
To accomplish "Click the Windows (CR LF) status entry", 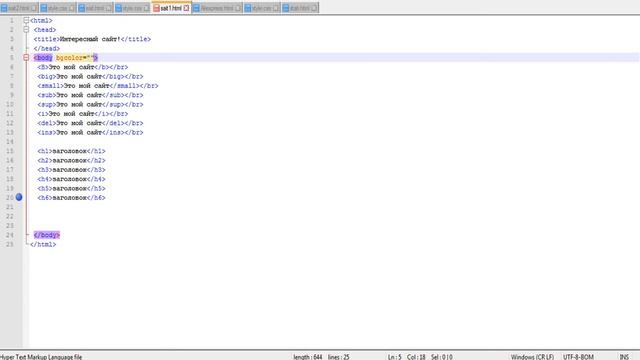I will (x=532, y=357).
